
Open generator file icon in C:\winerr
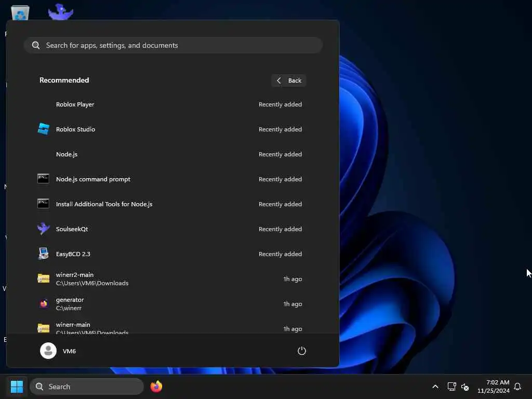44,303
